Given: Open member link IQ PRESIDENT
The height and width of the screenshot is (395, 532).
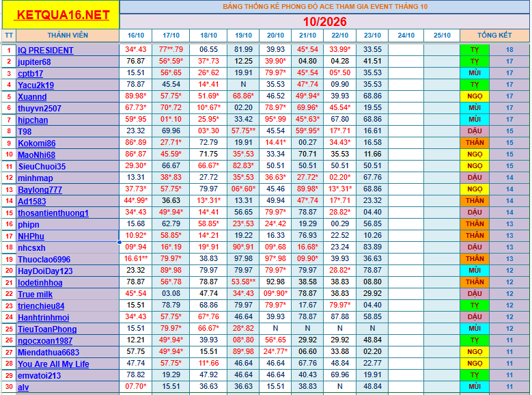Looking at the screenshot, I should tap(46, 51).
